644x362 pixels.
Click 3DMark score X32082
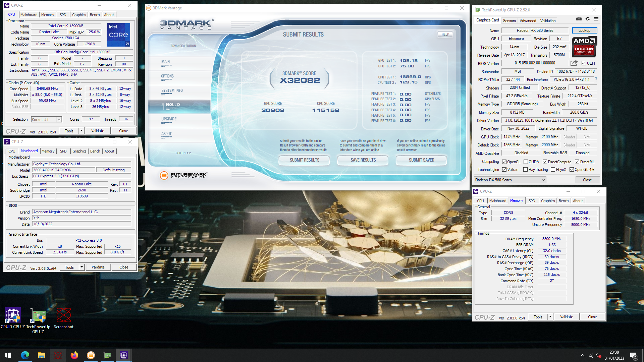coord(300,80)
